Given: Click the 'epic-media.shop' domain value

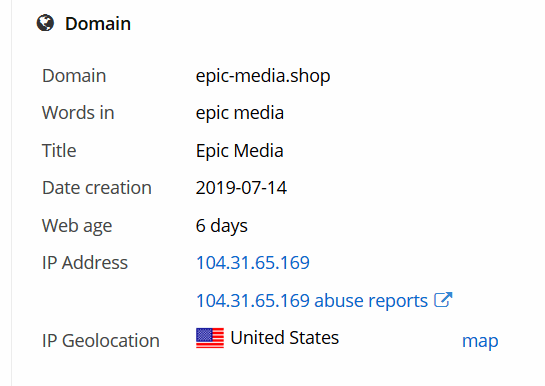Looking at the screenshot, I should [x=263, y=76].
